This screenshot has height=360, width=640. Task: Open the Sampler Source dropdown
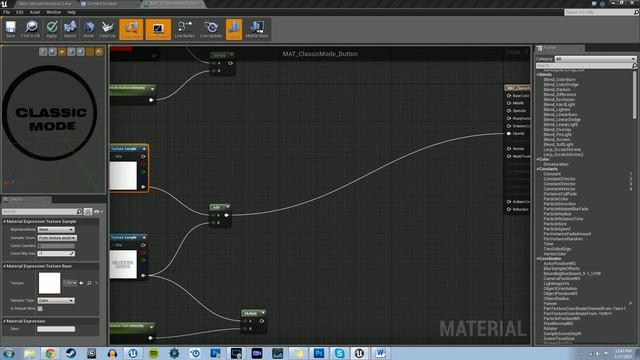point(57,238)
